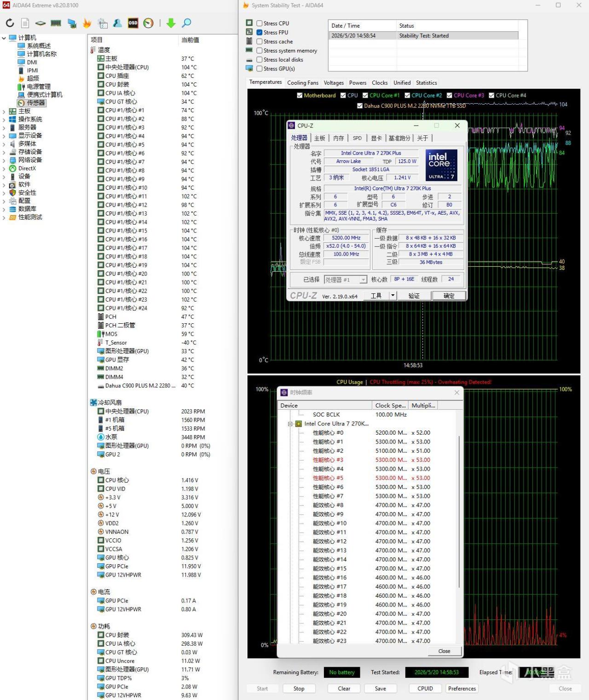
Task: Click the sensor gauge icon in toolbar
Action: coord(148,23)
